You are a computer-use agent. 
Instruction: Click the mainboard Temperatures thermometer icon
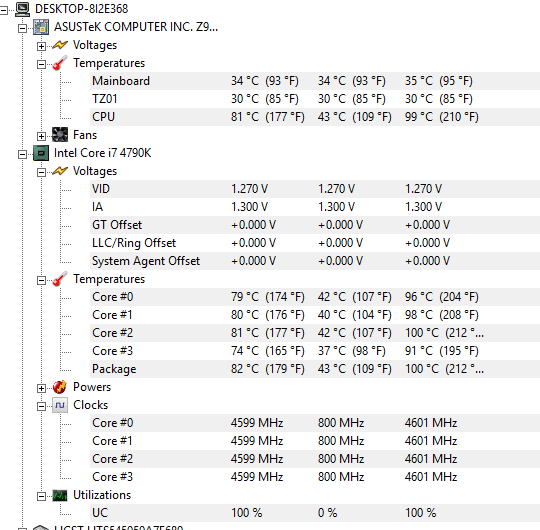tap(60, 63)
